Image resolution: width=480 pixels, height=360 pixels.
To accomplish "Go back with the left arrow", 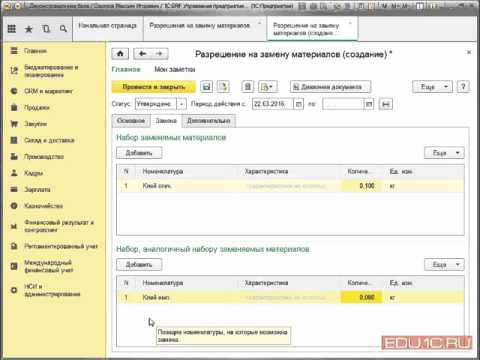I will tap(142, 54).
